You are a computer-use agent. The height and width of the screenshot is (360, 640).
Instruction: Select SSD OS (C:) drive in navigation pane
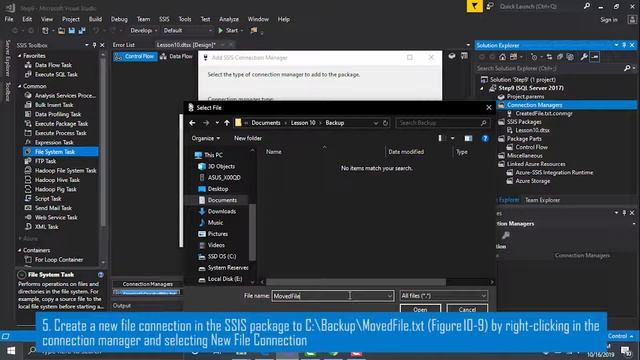click(222, 256)
